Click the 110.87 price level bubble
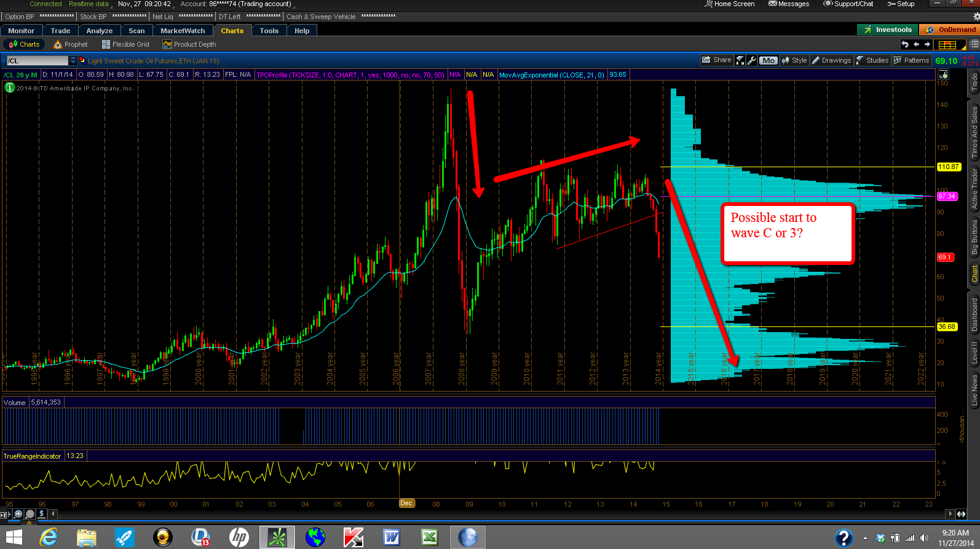Screen dimensions: 980x549 tap(948, 167)
